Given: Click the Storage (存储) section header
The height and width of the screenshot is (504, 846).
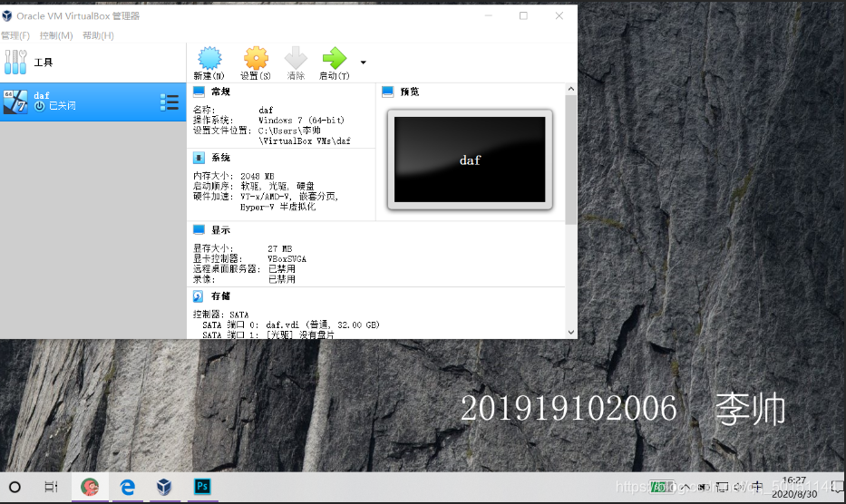Looking at the screenshot, I should (220, 296).
